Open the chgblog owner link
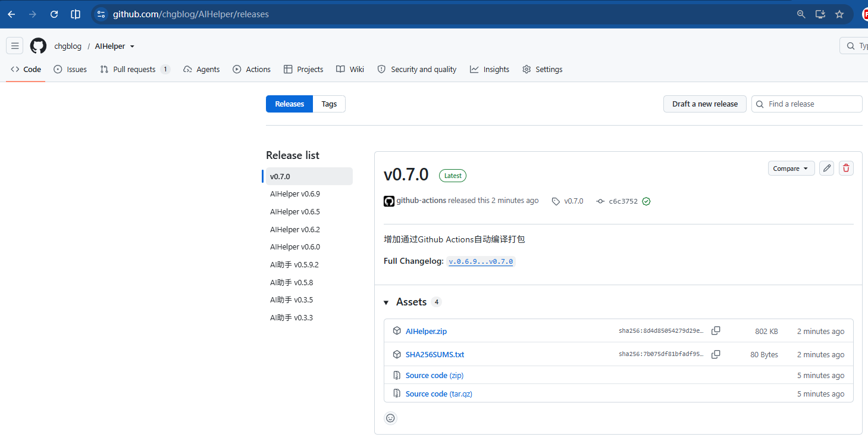 pos(68,46)
